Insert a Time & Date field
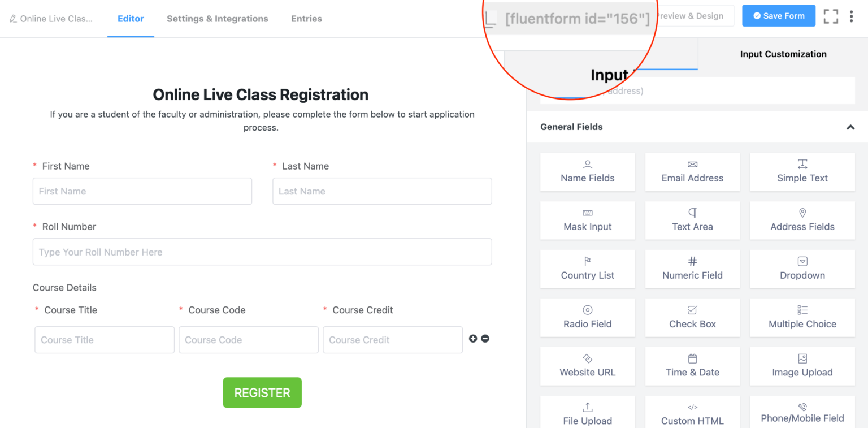The height and width of the screenshot is (428, 868). [692, 366]
